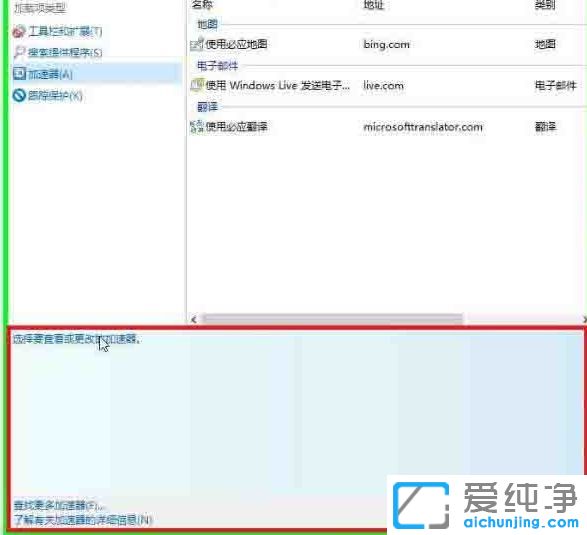Screen dimensions: 587x535
Task: Click 翻译 category cell in microsofttranslator row
Action: (x=545, y=127)
